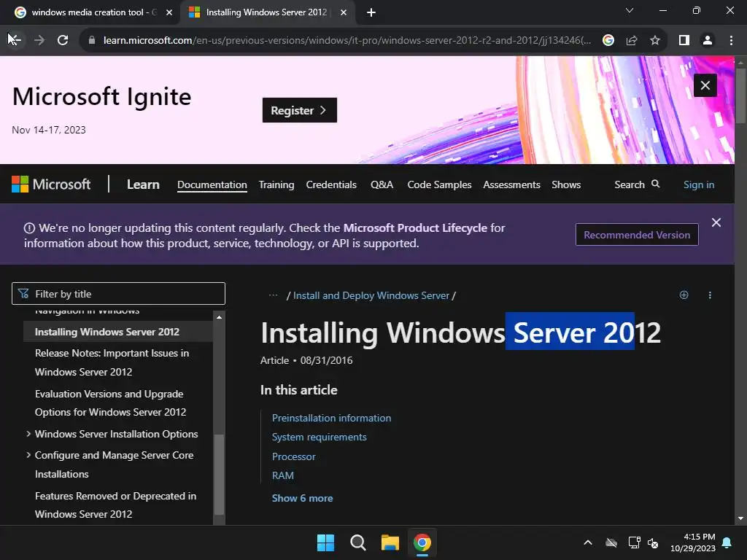747x560 pixels.
Task: Close the Installing Windows Server 2012 tab
Action: coord(343,12)
